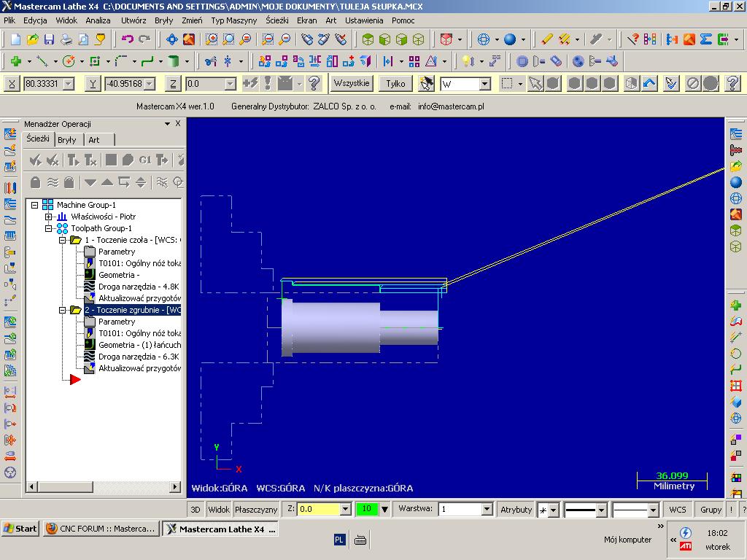Click the standard selection arrow cursor icon
The width and height of the screenshot is (747, 560).
pyautogui.click(x=536, y=83)
